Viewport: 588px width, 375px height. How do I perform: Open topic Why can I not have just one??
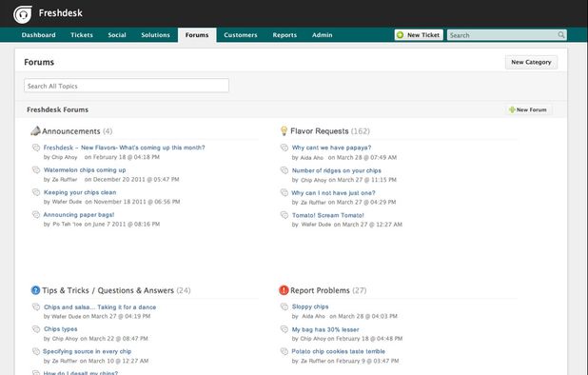click(x=333, y=193)
